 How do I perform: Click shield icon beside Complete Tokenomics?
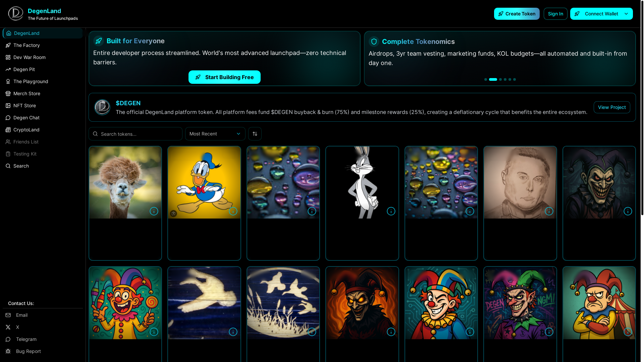click(x=374, y=42)
